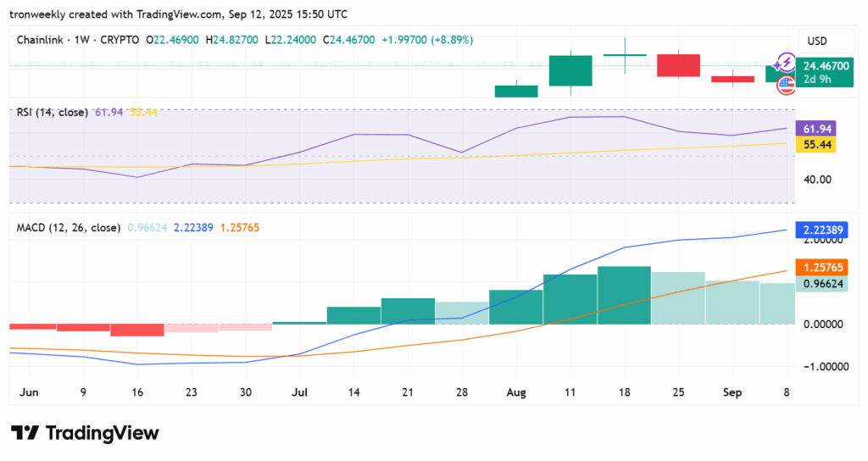Click the 9 date on time axis

83,392
